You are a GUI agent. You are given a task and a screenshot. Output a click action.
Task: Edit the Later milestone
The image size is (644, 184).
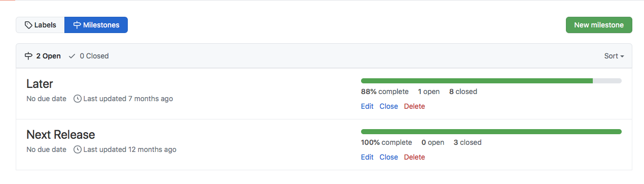(x=367, y=106)
